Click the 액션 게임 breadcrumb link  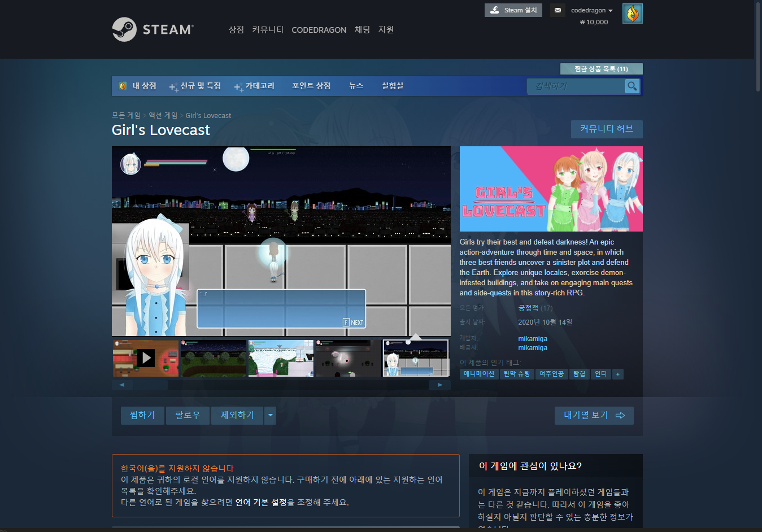point(163,115)
